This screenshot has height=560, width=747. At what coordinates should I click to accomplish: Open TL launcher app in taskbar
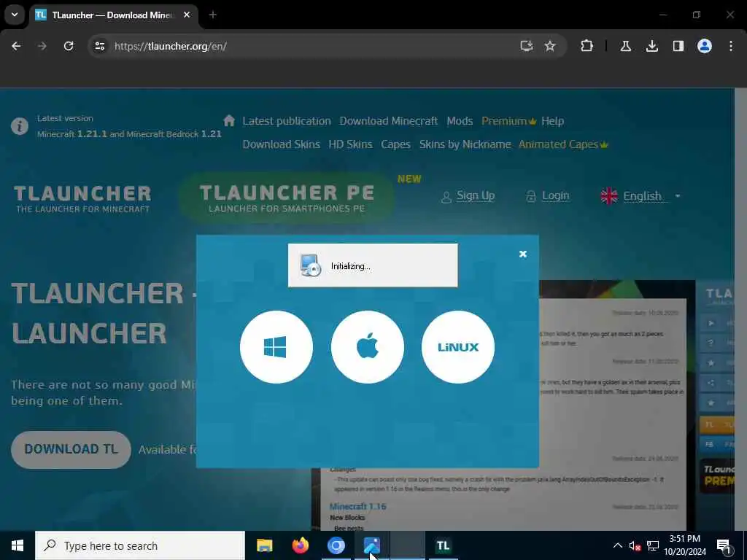tap(443, 545)
